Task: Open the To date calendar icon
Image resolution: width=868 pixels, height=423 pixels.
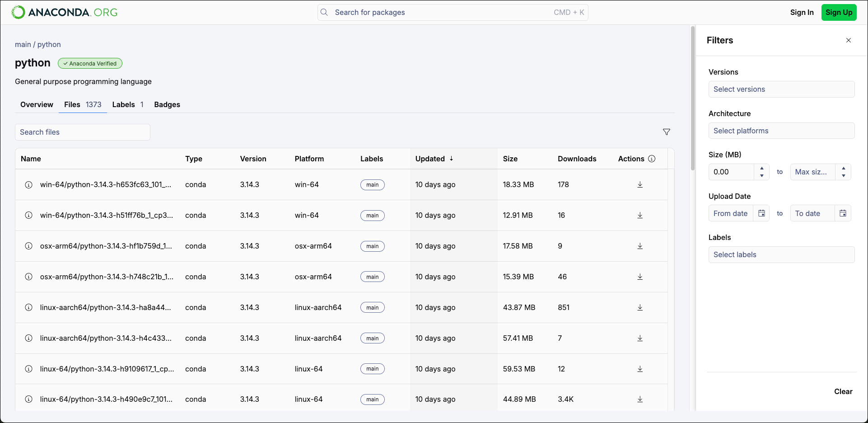Action: tap(843, 213)
